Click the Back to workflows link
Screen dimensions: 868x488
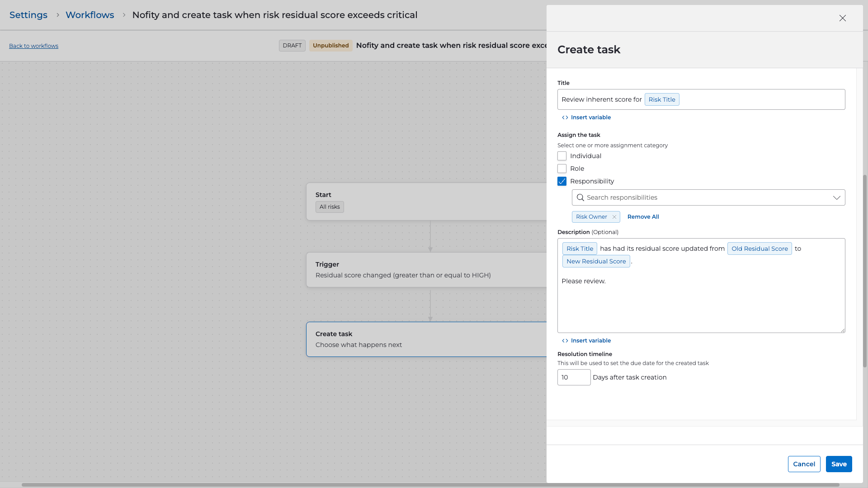[x=33, y=46]
